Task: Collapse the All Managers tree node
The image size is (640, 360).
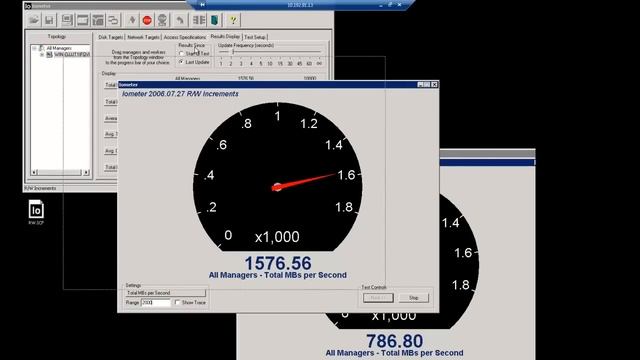Action: 35,48
